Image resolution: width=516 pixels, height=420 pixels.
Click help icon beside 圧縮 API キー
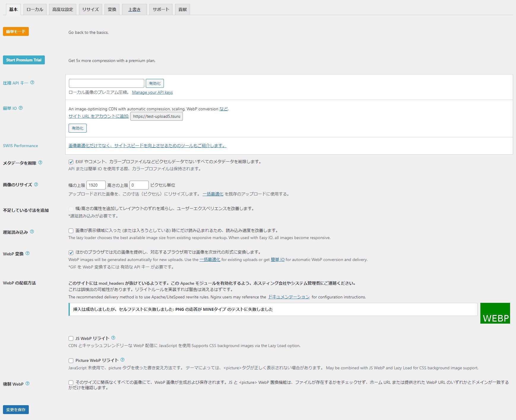32,82
